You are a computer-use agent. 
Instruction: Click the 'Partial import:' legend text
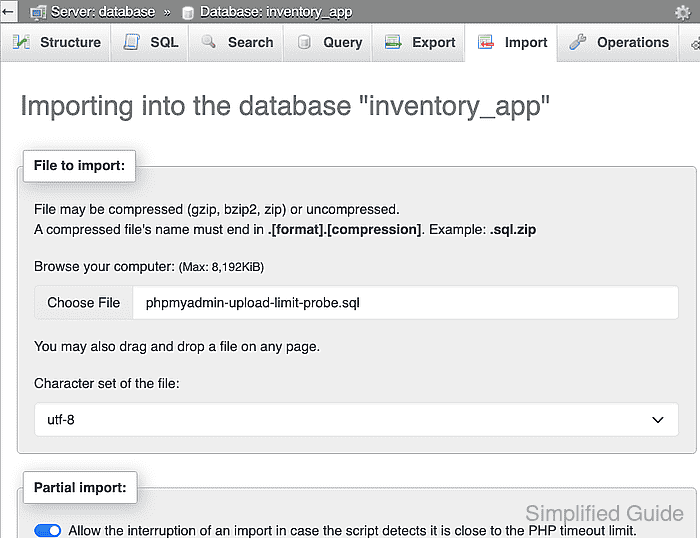click(80, 488)
